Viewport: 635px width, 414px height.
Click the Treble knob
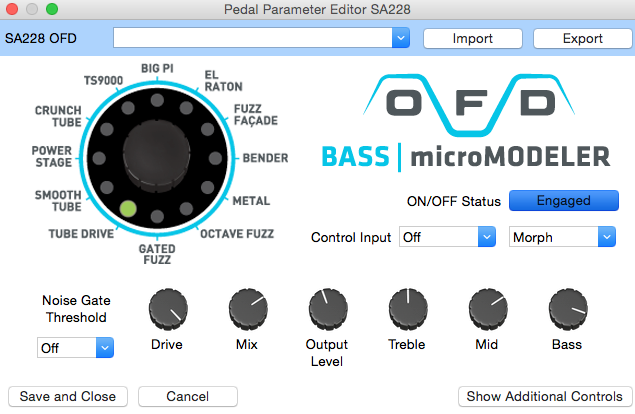point(408,309)
